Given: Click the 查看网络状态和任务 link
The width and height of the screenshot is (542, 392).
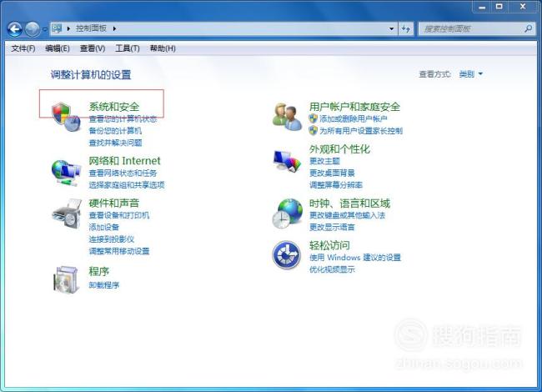Looking at the screenshot, I should coord(123,173).
